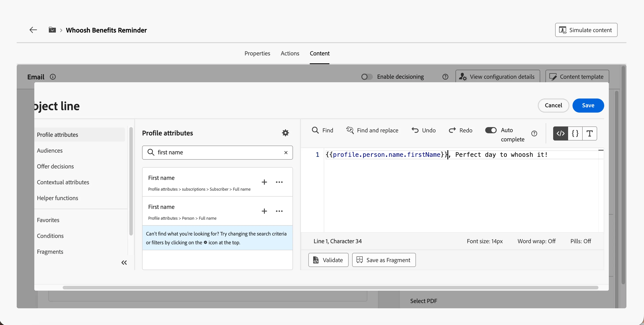Viewport: 644px width, 325px height.
Task: Toggle the Auto complete switch
Action: (491, 130)
